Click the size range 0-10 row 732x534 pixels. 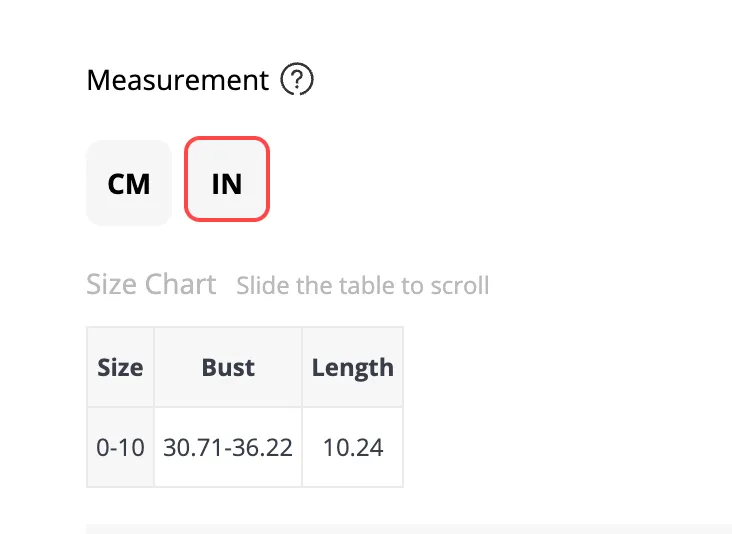click(245, 447)
